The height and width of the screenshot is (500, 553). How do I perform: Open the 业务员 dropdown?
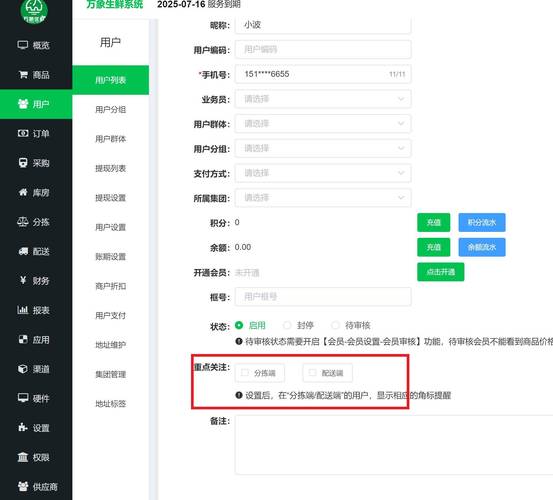323,99
